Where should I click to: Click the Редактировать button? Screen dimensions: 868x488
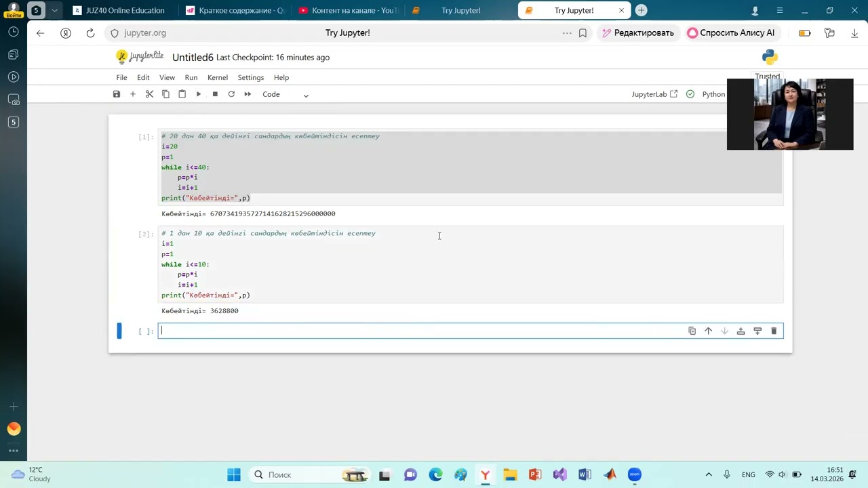[637, 33]
